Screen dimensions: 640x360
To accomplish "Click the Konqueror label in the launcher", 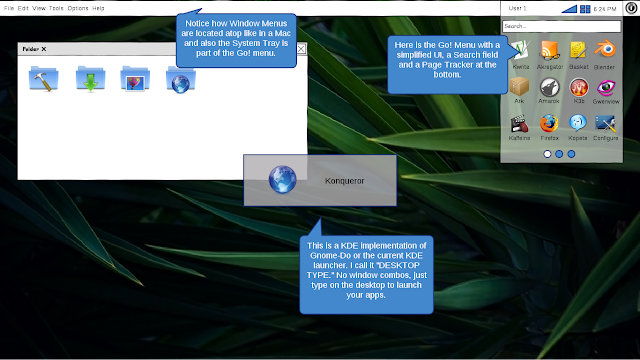I will click(344, 181).
